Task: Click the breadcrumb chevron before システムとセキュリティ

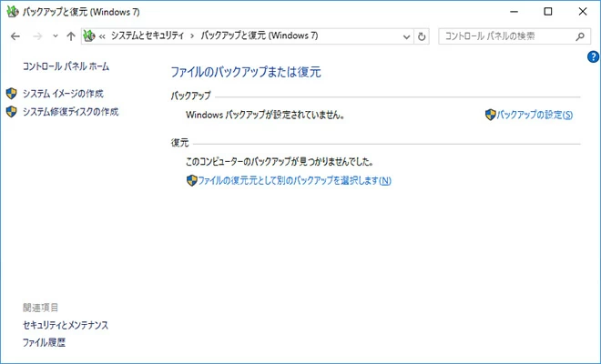Action: click(102, 36)
